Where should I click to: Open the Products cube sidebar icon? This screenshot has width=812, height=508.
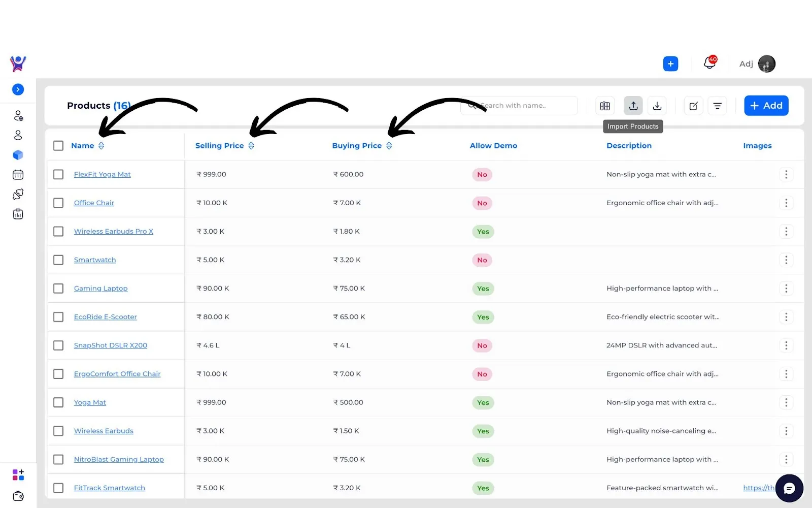pos(18,155)
